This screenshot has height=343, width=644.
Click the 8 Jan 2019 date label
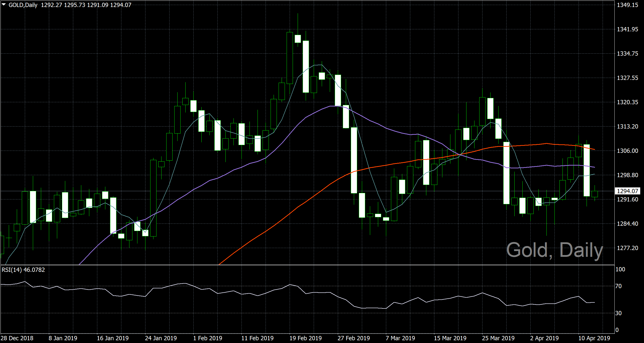63,338
